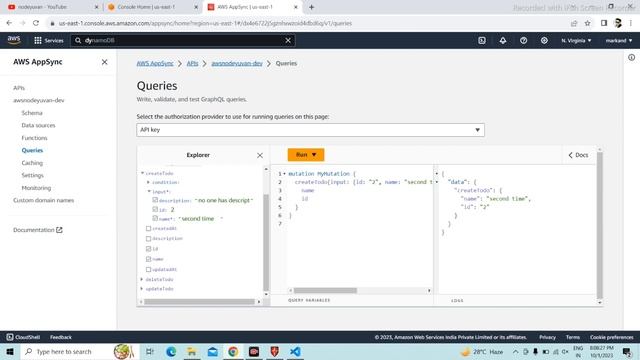Tick the description return field checkbox
This screenshot has width=640, height=360.
click(149, 238)
